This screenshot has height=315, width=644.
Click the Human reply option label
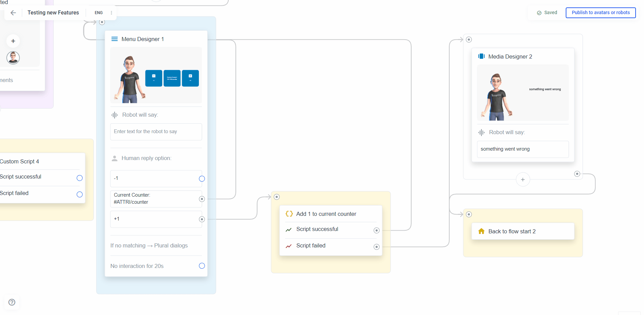(146, 158)
